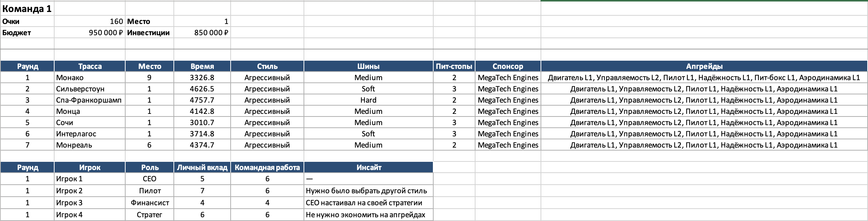Select the "Инсайт" header cell
Image resolution: width=868 pixels, height=221 pixels.
click(x=369, y=167)
